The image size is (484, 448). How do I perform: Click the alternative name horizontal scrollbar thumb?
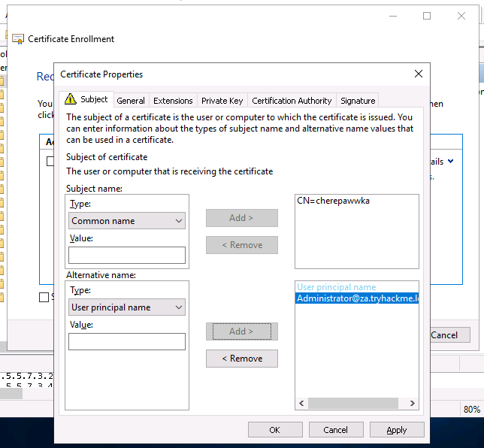[352, 403]
